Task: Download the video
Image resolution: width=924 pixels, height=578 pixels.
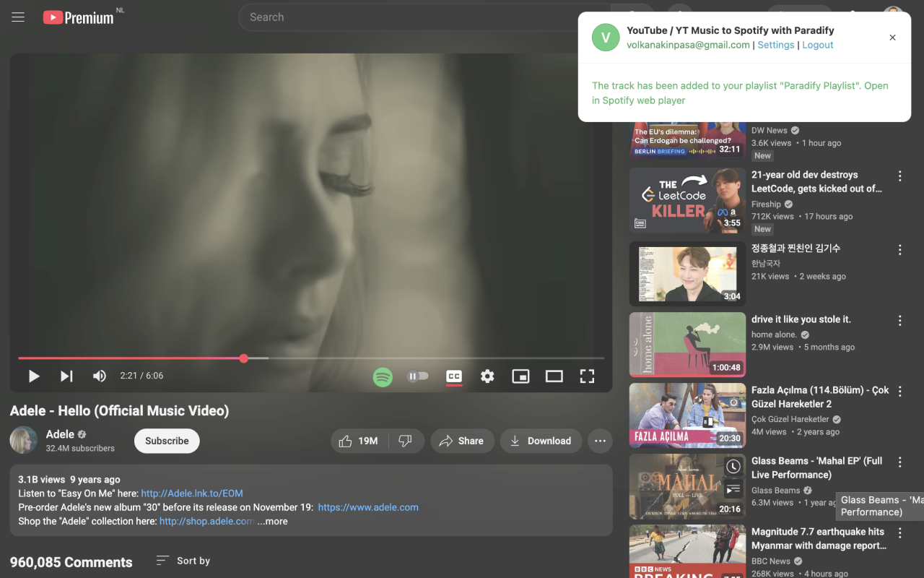Action: click(x=541, y=441)
